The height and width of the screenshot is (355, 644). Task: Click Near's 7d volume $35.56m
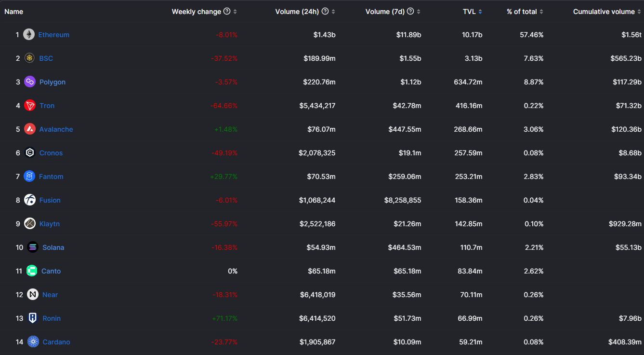pos(407,295)
